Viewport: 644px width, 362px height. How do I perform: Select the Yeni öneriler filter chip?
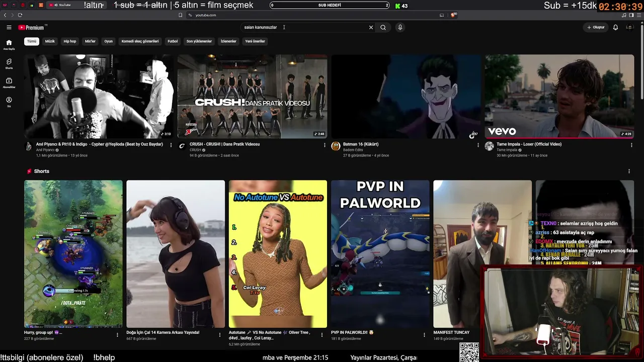click(255, 41)
